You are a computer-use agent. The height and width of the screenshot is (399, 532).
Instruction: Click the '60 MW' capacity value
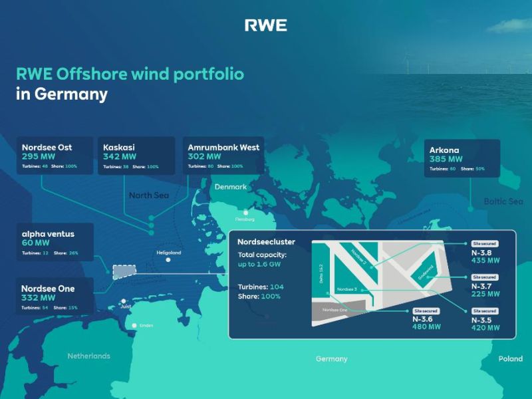[36, 243]
